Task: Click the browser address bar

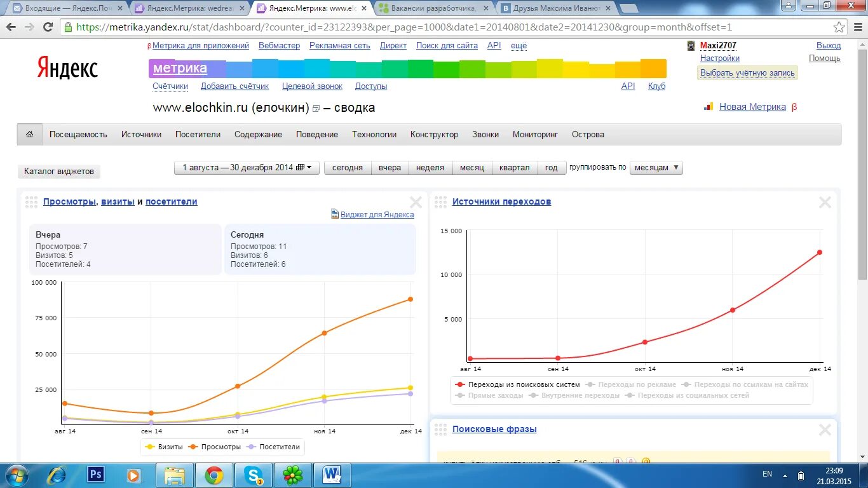Action: (x=445, y=27)
